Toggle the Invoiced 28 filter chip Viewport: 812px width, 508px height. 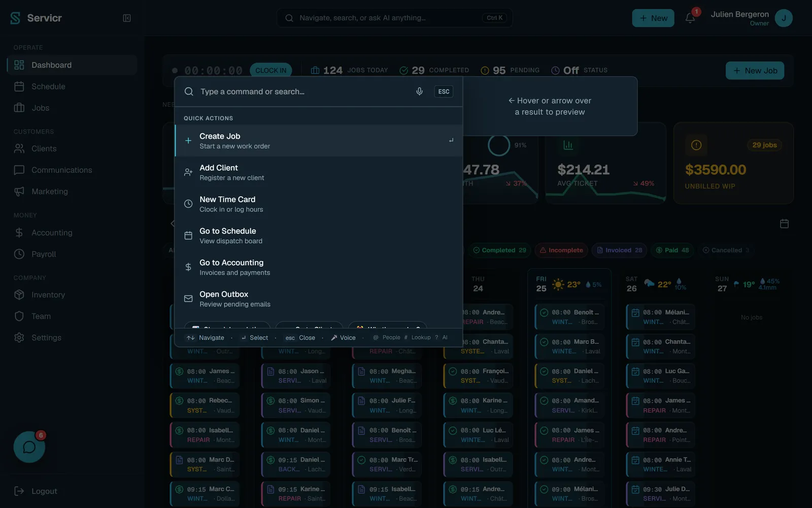(619, 250)
